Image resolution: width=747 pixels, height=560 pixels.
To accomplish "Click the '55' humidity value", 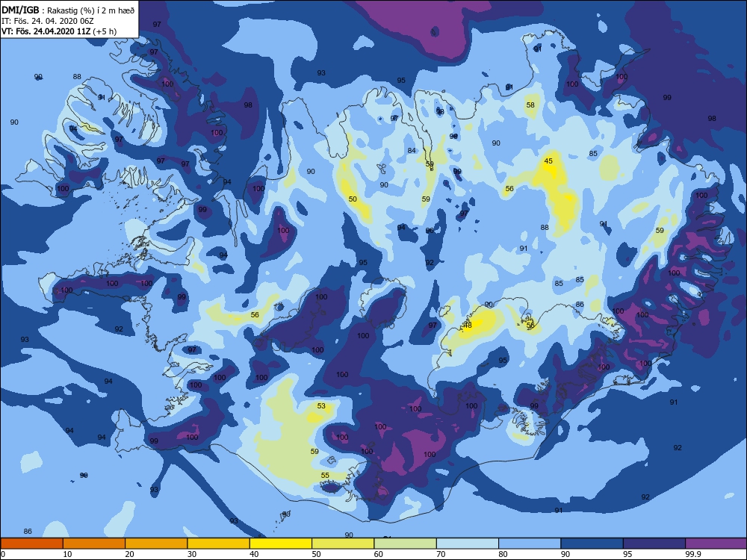I will 325,475.
